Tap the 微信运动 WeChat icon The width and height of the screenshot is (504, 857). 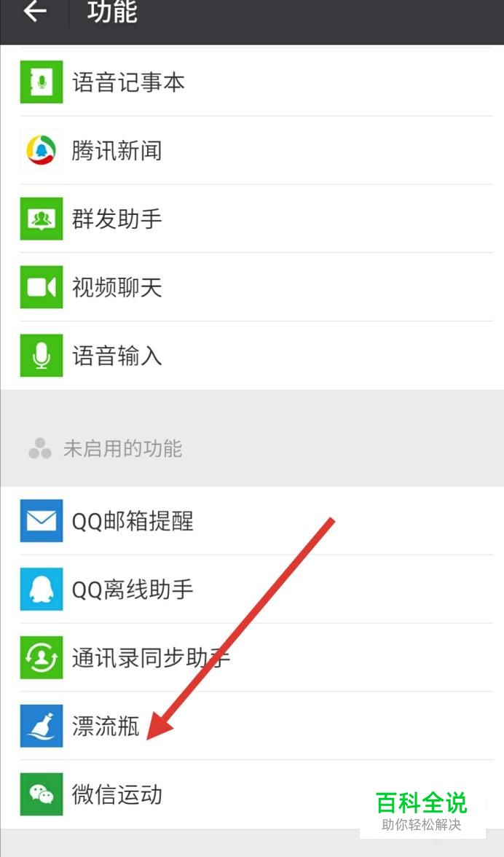pos(42,794)
